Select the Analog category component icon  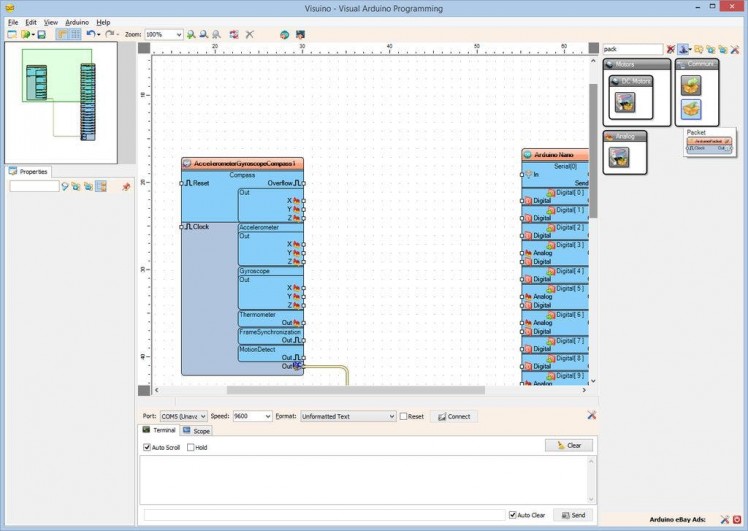click(x=620, y=156)
